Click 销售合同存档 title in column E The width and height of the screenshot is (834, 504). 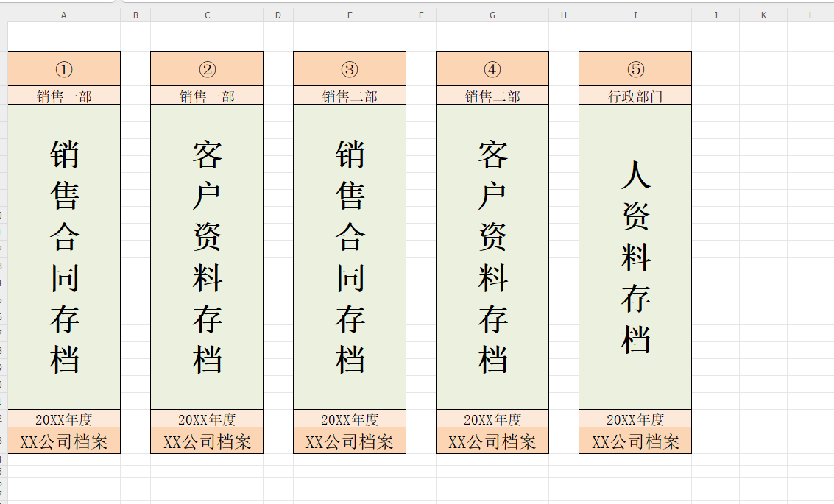tap(350, 257)
